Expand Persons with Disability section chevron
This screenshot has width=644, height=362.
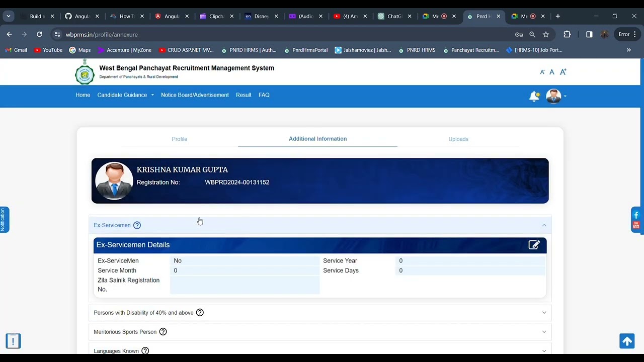click(544, 313)
